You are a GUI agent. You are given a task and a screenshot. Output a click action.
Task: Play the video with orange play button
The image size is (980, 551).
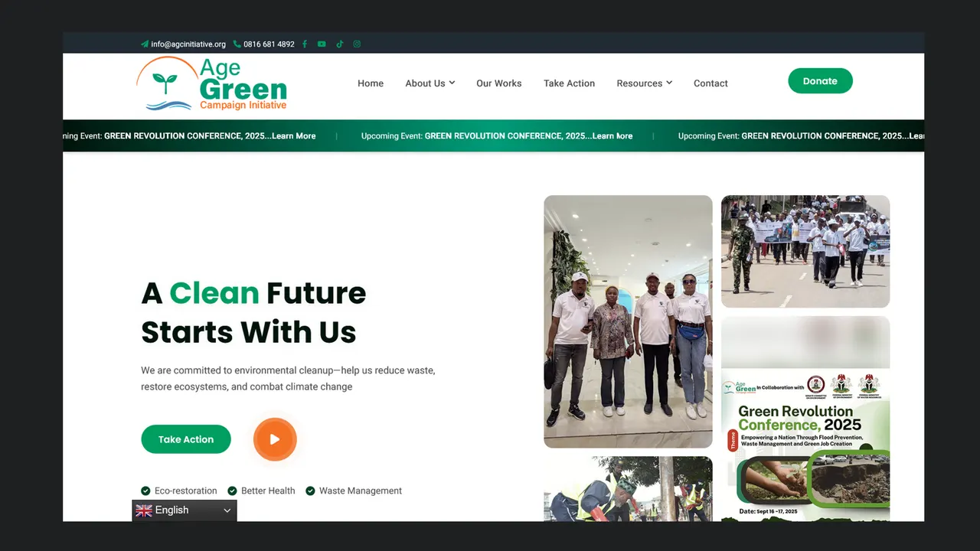[275, 439]
